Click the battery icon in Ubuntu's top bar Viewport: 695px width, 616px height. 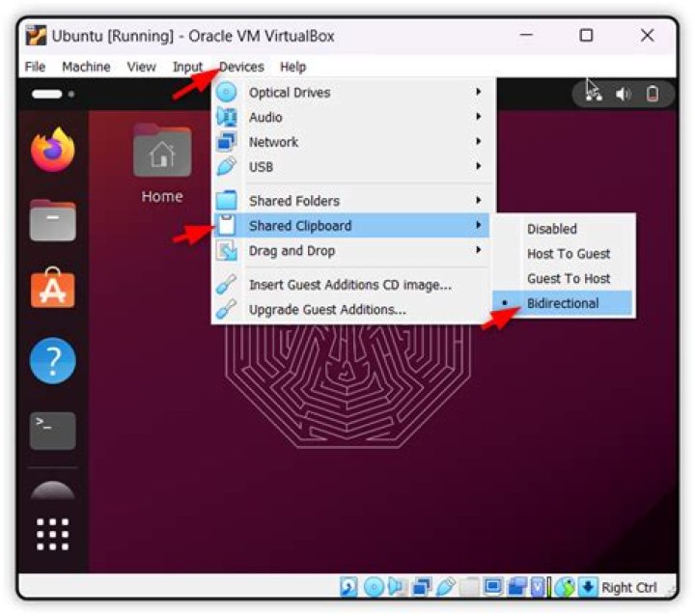pos(652,94)
